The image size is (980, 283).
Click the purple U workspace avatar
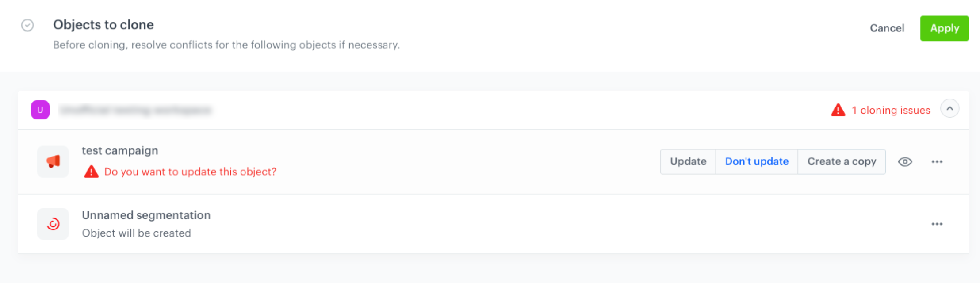[x=40, y=110]
